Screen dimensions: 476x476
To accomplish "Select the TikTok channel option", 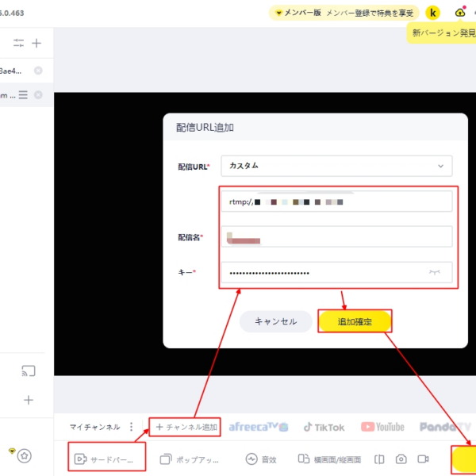I will tap(324, 427).
